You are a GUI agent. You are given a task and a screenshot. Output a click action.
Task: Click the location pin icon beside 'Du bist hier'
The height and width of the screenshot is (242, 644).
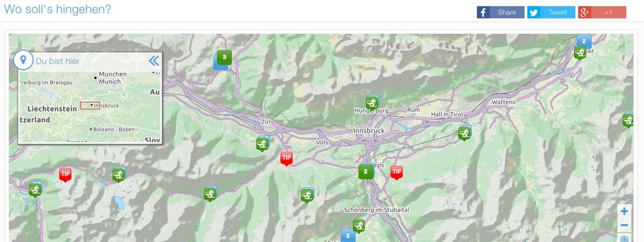tap(23, 60)
